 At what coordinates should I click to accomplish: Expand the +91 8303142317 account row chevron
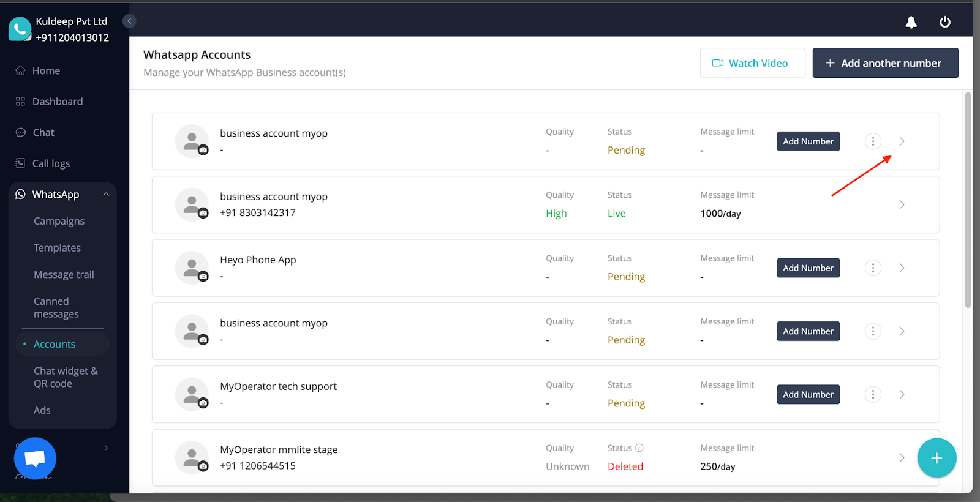pos(902,205)
